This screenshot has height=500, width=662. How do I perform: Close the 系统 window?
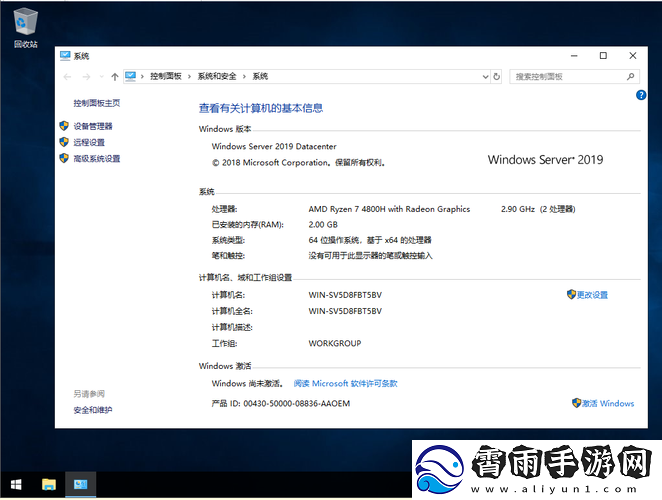[x=633, y=56]
